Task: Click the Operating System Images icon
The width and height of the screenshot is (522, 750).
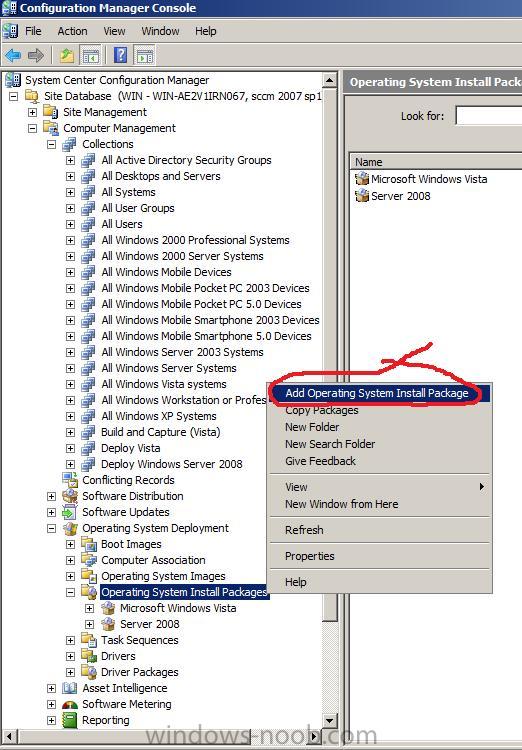Action: [89, 576]
